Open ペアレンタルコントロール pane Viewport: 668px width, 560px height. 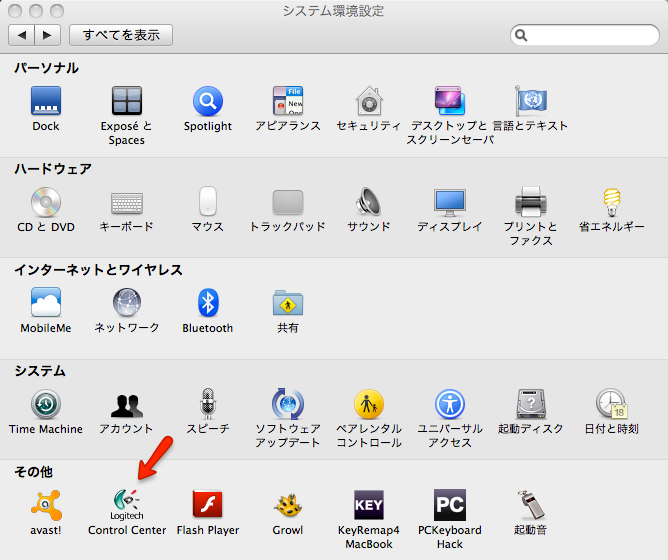point(369,404)
